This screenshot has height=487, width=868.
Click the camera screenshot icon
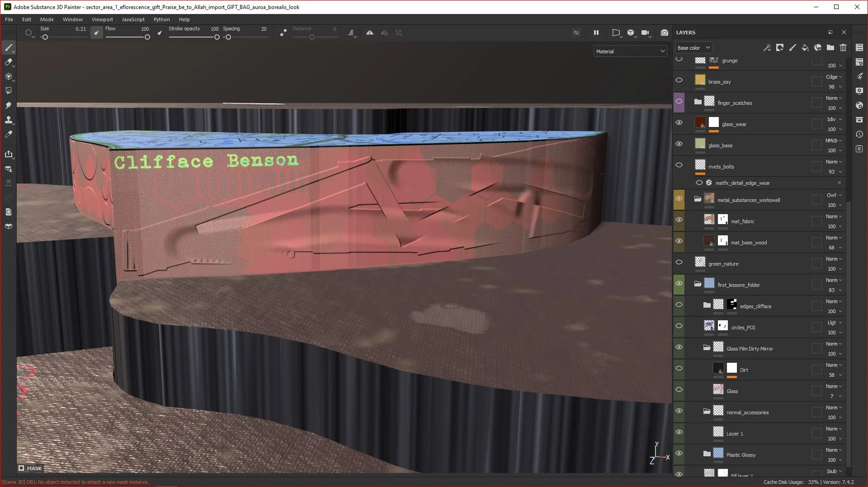click(664, 33)
